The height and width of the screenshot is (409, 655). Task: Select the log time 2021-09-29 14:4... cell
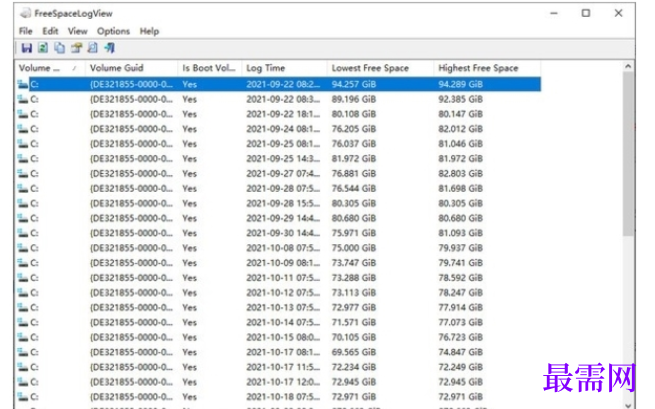pos(283,218)
